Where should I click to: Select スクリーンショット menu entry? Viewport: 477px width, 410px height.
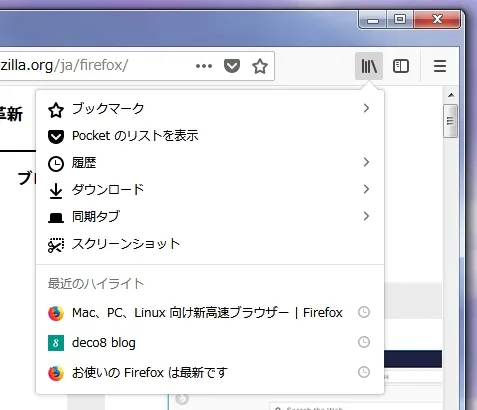pos(210,244)
